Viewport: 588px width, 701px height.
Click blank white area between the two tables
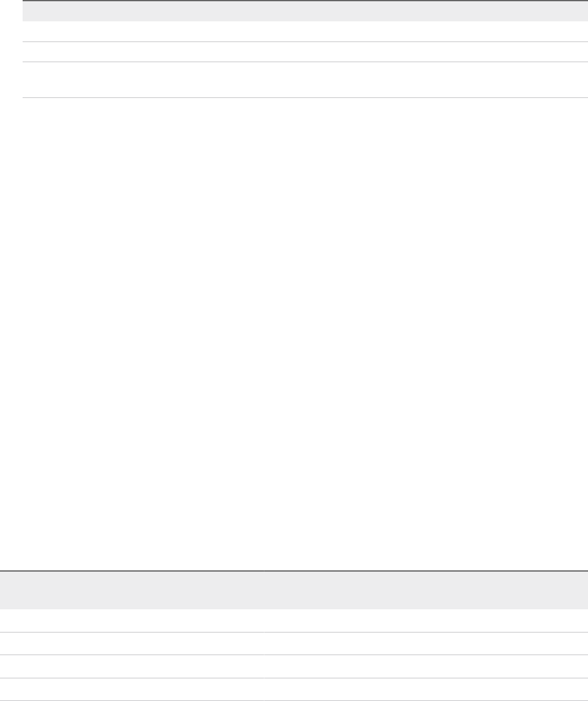coord(294,333)
